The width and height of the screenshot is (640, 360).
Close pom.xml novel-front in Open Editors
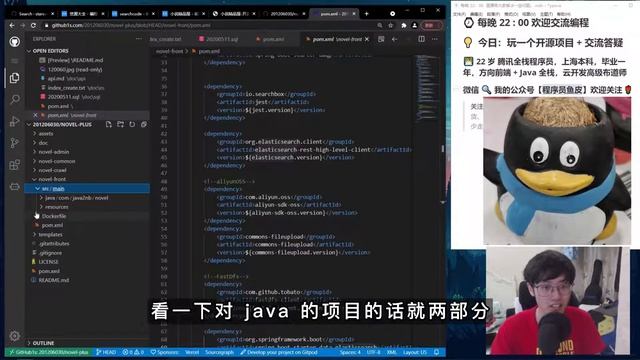coord(35,115)
